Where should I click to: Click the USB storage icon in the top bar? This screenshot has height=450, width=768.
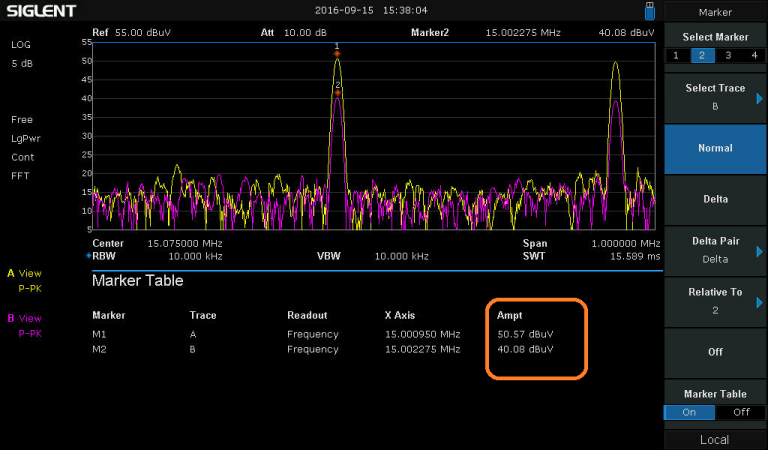tap(650, 10)
